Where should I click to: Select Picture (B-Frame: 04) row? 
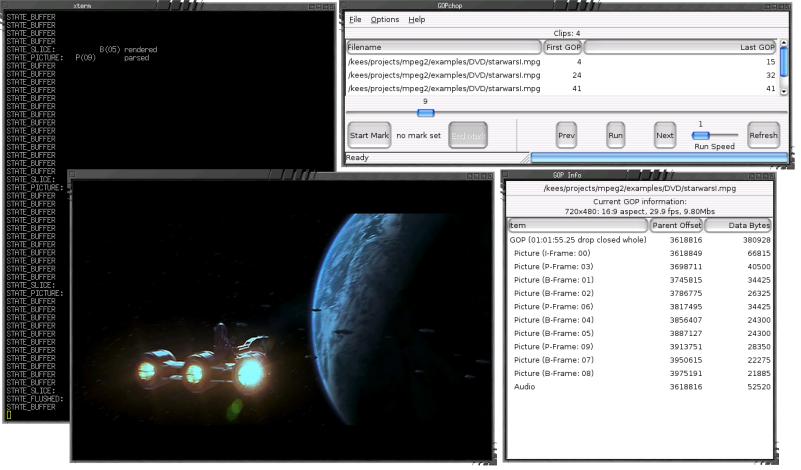pyautogui.click(x=640, y=320)
